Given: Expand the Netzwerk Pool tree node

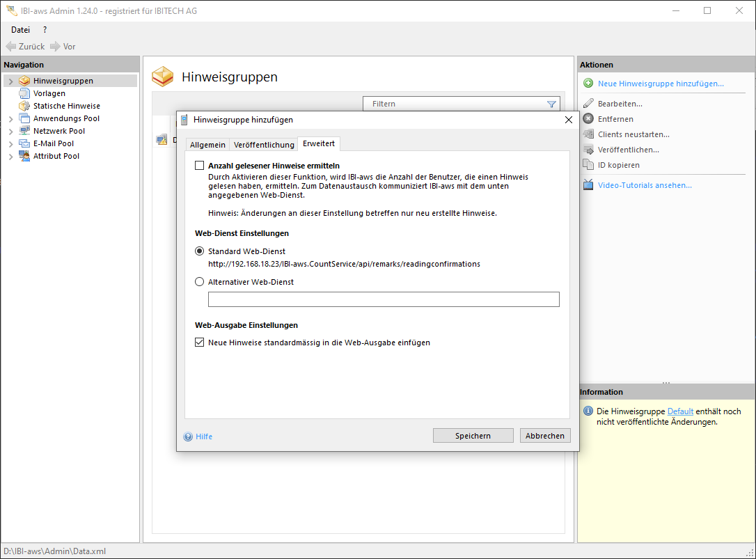Looking at the screenshot, I should click(x=10, y=132).
